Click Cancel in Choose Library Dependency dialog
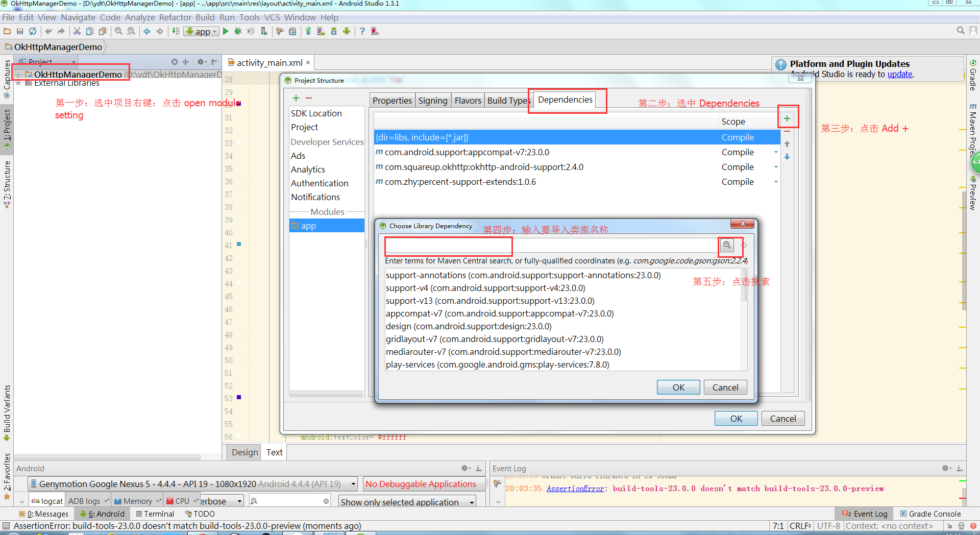The image size is (980, 535). [725, 387]
